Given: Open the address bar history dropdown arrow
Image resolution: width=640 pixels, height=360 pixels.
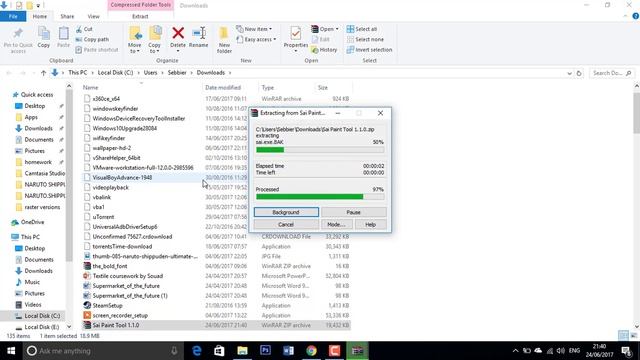Looking at the screenshot, I should [x=569, y=73].
